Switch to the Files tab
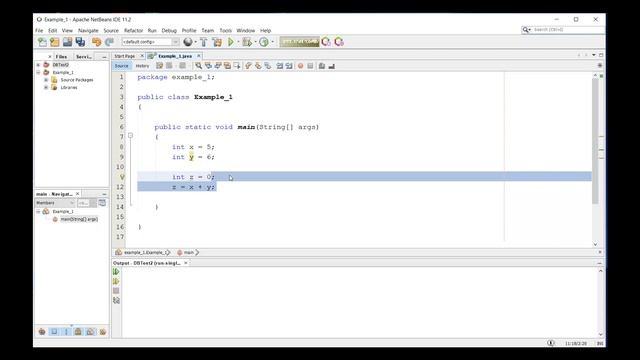 click(61, 57)
